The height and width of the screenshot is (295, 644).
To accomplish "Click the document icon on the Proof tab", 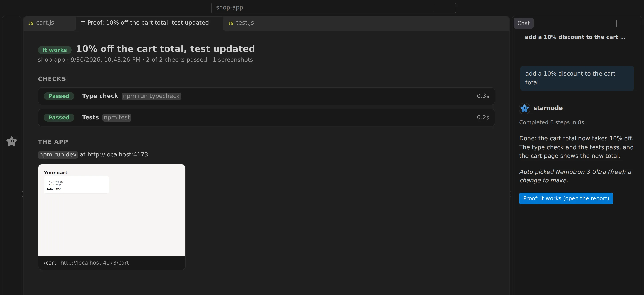I will [83, 23].
